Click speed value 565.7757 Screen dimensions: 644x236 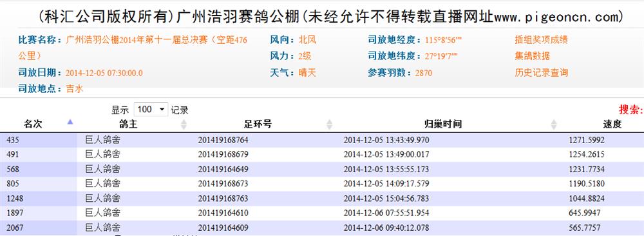pyautogui.click(x=585, y=228)
